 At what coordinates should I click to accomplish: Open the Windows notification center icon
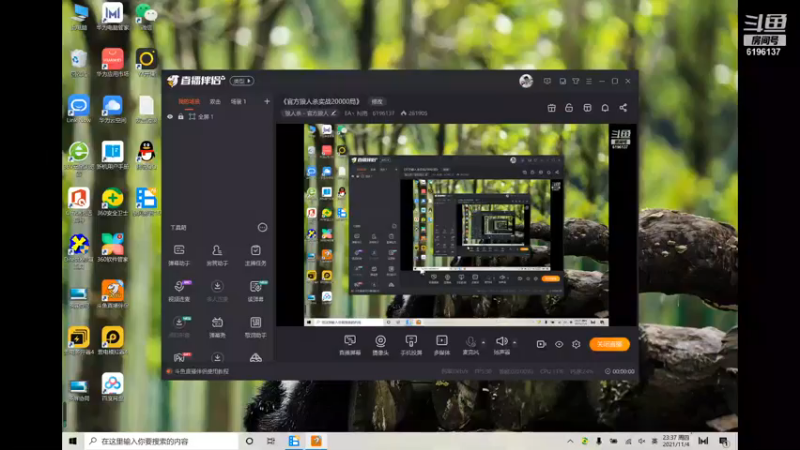tap(724, 441)
